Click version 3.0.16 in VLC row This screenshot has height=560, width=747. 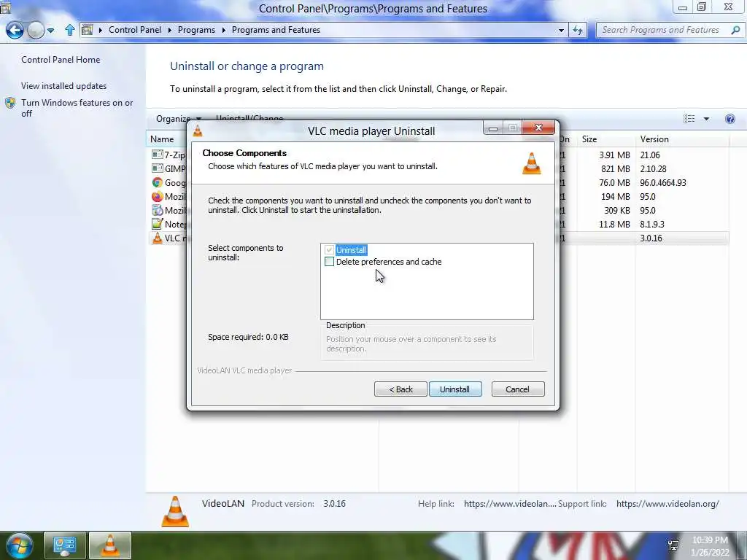coord(651,238)
